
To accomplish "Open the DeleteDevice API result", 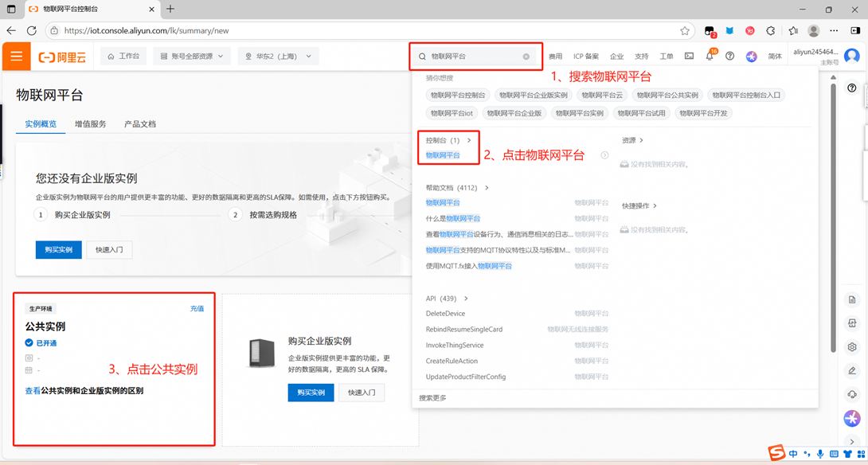I will coord(446,314).
